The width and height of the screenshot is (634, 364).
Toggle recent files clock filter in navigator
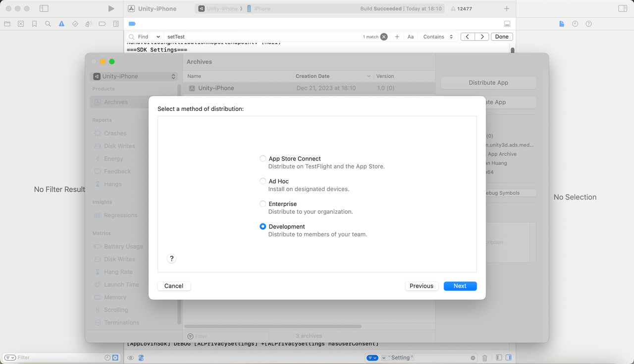pos(107,358)
